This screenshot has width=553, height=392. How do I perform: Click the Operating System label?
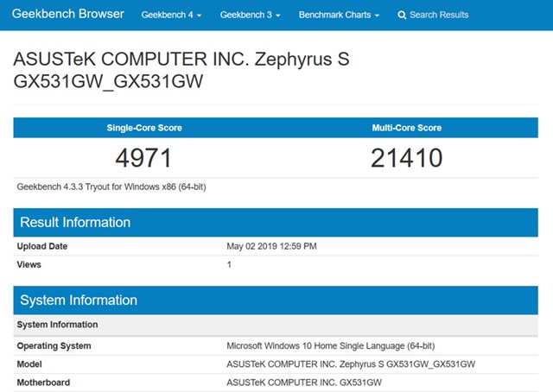tap(54, 346)
